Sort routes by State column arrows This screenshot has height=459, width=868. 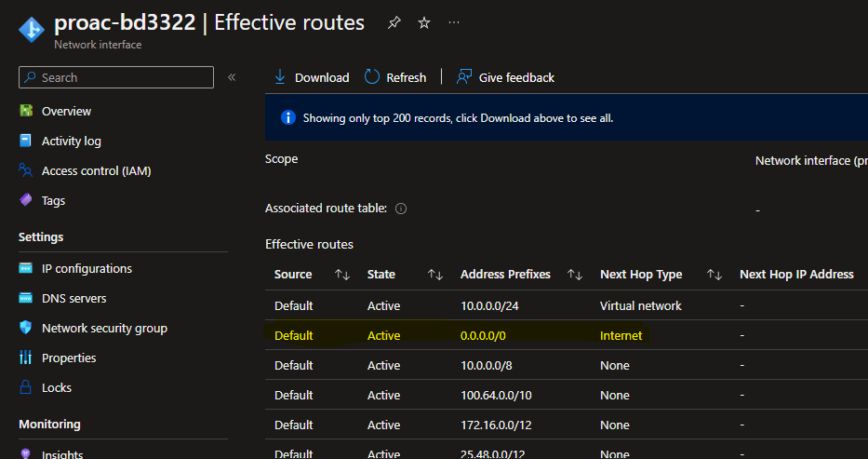point(435,275)
